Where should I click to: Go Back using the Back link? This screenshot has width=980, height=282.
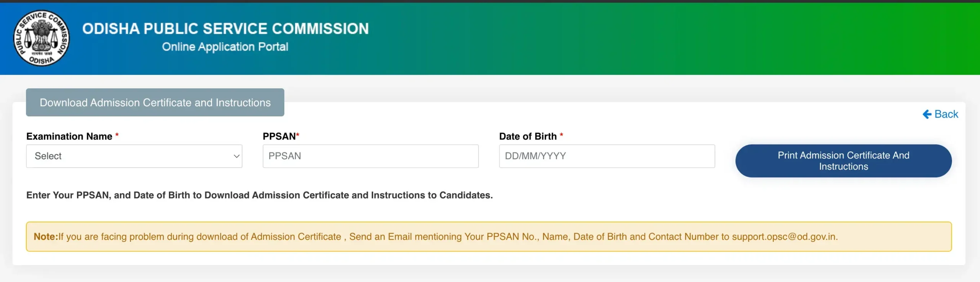[x=940, y=114]
